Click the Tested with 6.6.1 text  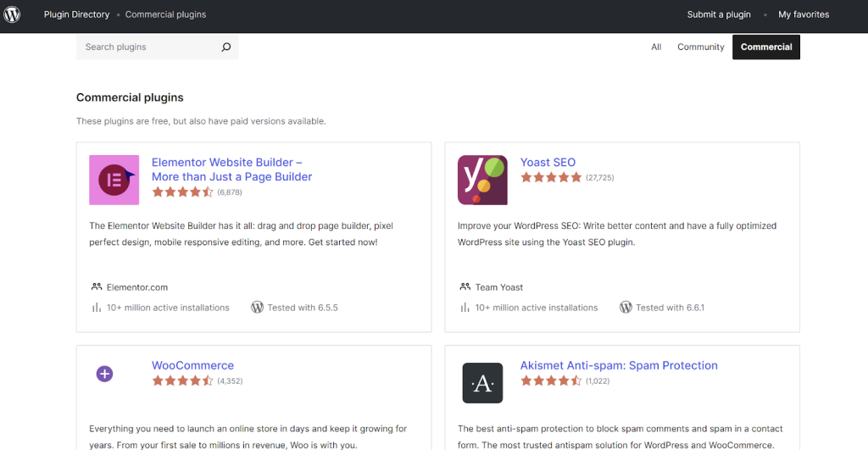click(x=670, y=308)
